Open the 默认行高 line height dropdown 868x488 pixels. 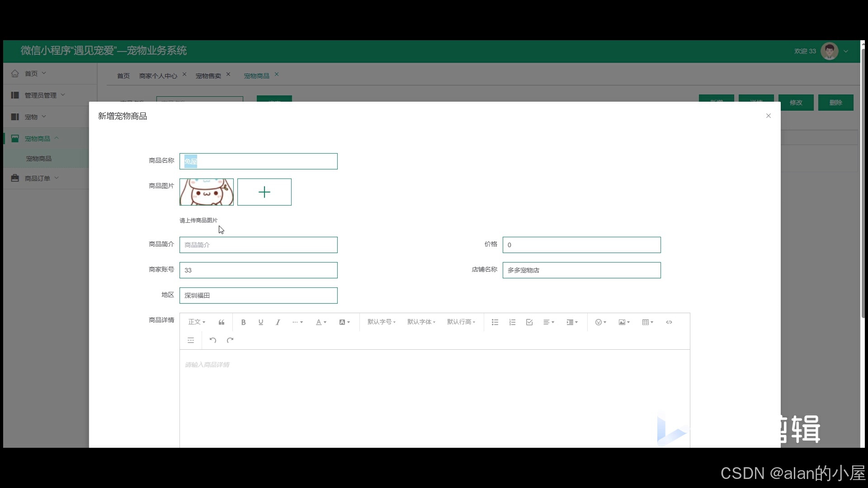(x=461, y=322)
